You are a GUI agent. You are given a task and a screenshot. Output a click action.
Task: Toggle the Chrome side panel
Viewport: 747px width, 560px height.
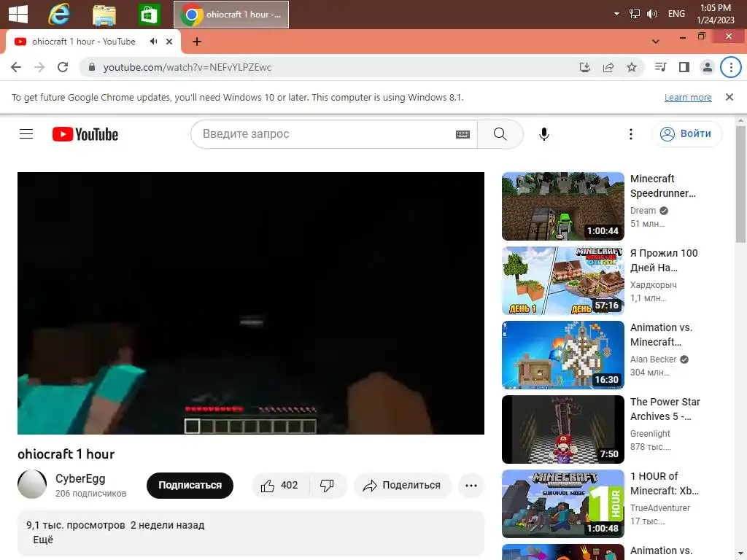pos(684,67)
